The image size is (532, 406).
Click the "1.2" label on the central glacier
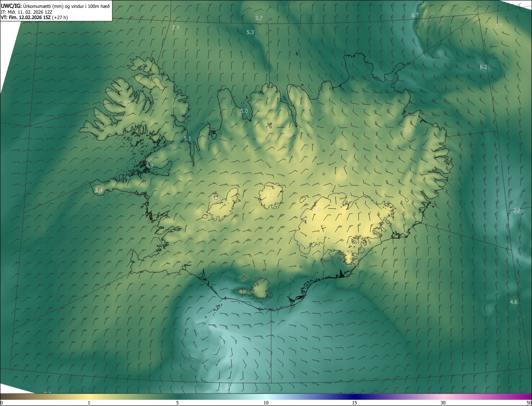(x=268, y=195)
